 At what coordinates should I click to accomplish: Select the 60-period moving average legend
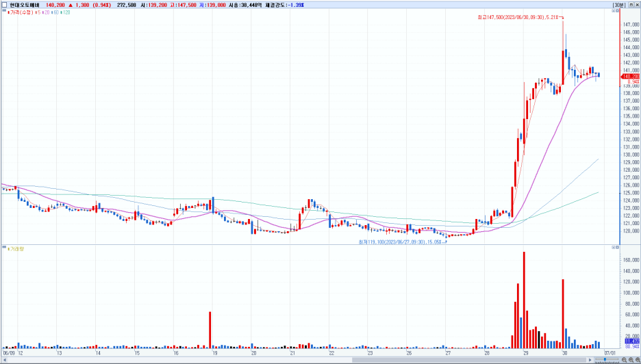point(55,13)
